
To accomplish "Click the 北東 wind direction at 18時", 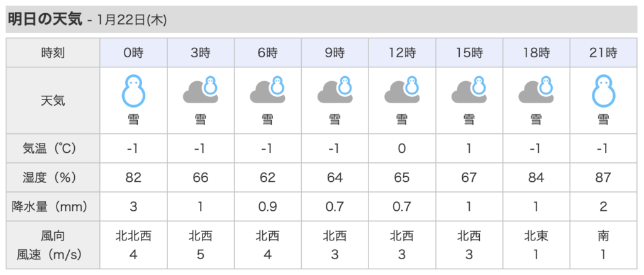I will click(x=536, y=237).
